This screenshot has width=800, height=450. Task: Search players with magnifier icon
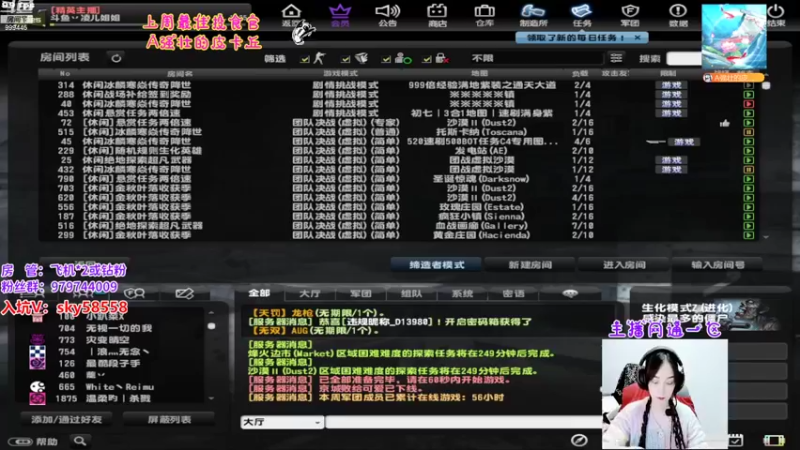point(80,441)
